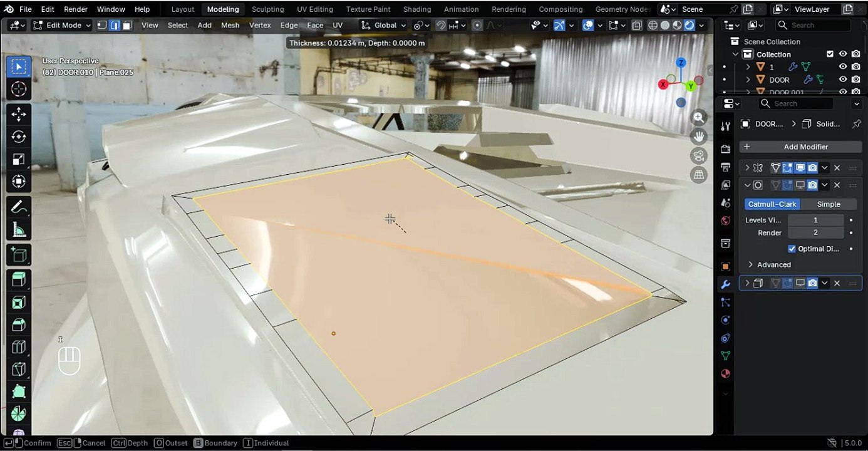Open the Render properties tab

725,149
